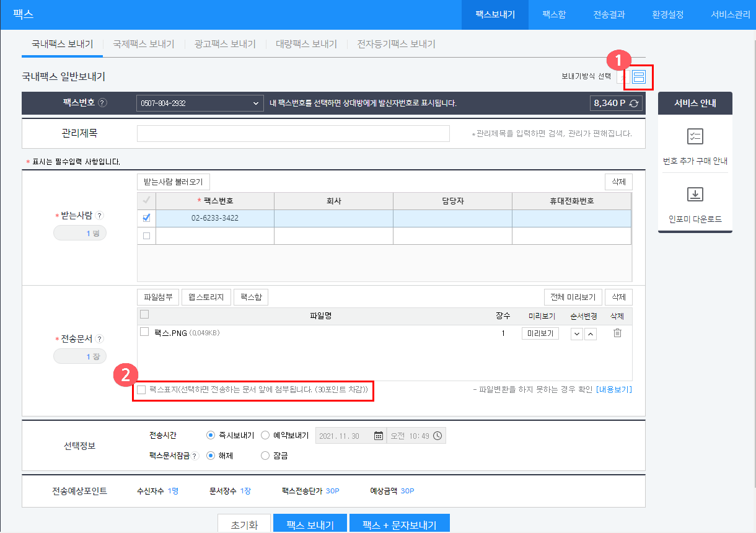Image resolution: width=756 pixels, height=533 pixels.
Task: Select the 잠금 radio button
Action: coord(265,456)
